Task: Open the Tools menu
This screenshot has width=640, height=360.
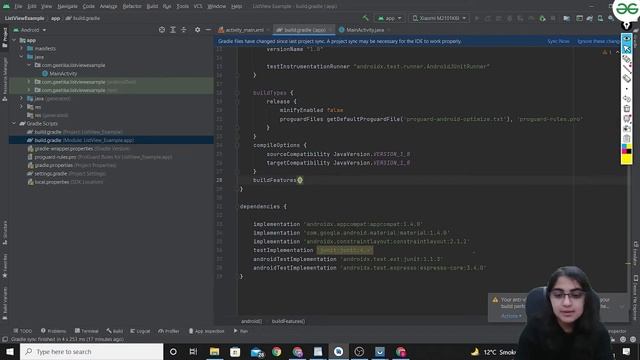Action: (182, 6)
